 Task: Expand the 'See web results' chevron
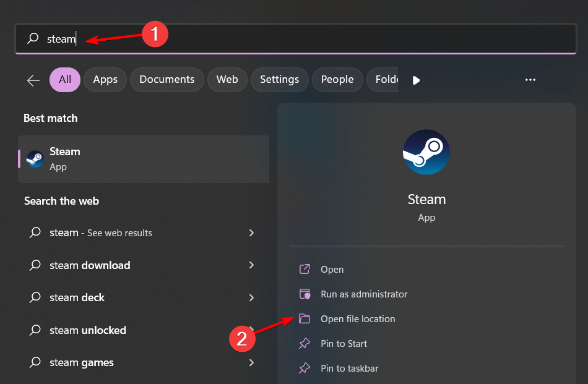251,233
